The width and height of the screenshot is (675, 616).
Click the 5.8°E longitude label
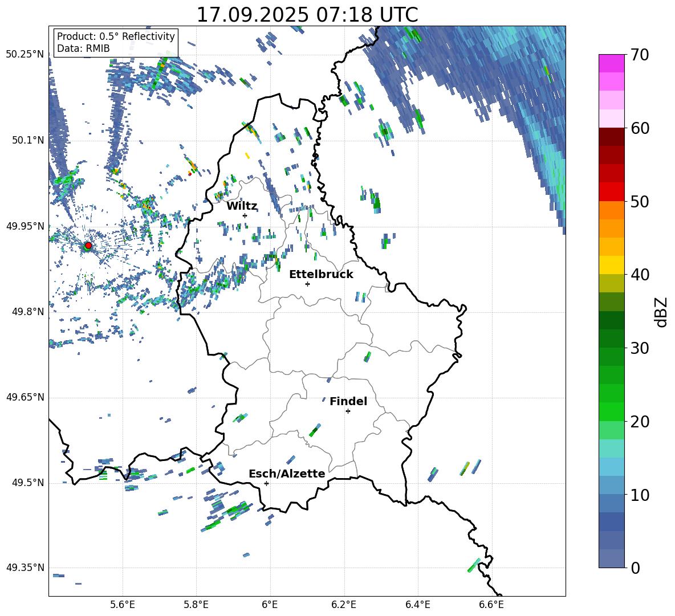196,605
